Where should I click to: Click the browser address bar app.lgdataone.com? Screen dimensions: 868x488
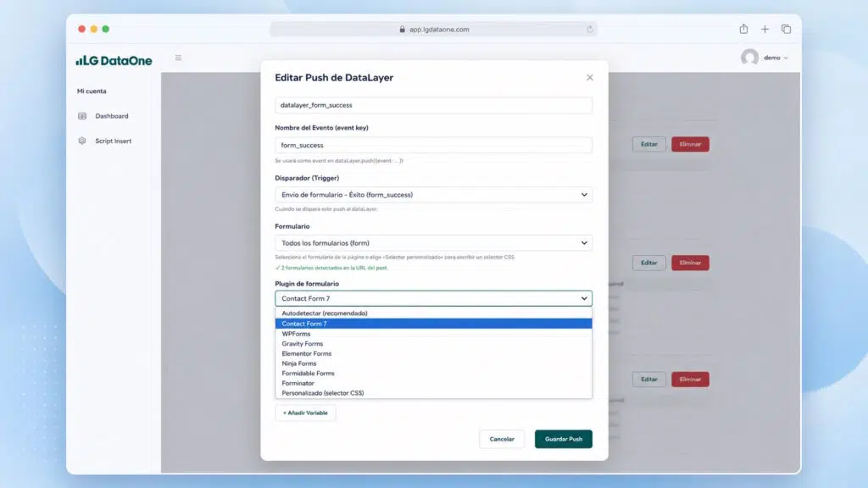point(433,30)
